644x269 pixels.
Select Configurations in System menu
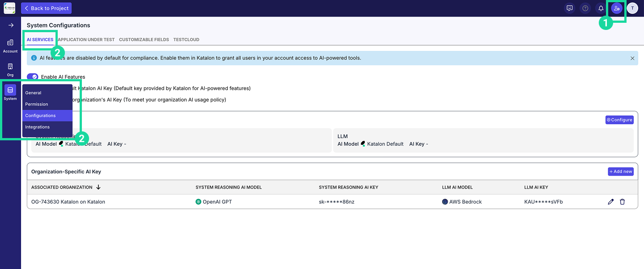pyautogui.click(x=47, y=116)
